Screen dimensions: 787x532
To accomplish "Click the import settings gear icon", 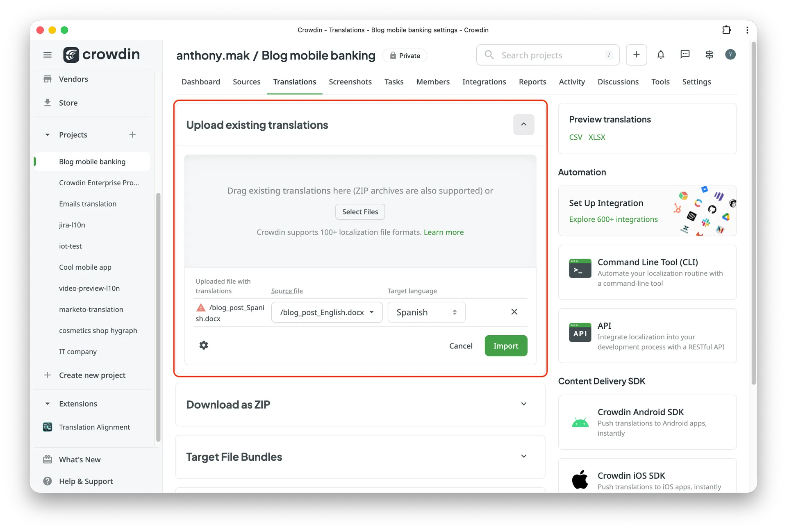I will pos(204,345).
